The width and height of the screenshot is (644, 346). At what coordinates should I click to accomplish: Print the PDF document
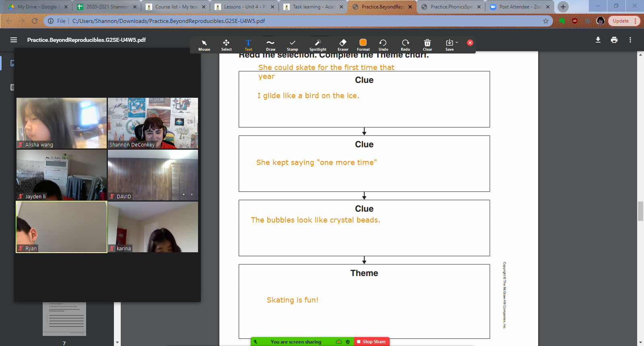click(614, 40)
